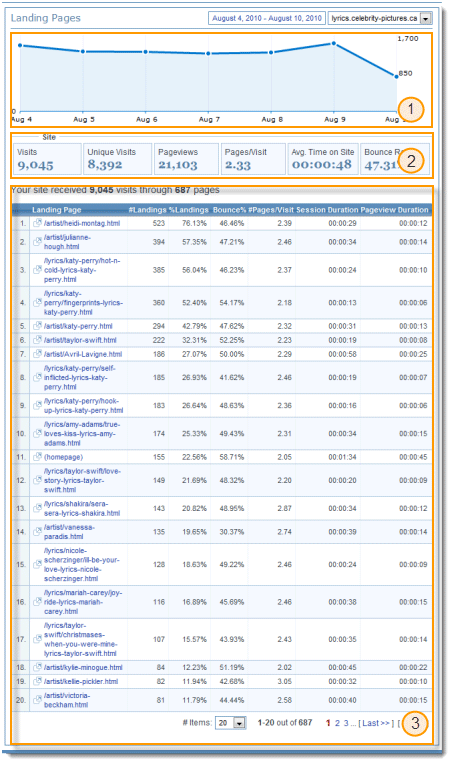Select the Pages/Visit 2.33 metric box
The width and height of the screenshot is (454, 765).
point(253,159)
